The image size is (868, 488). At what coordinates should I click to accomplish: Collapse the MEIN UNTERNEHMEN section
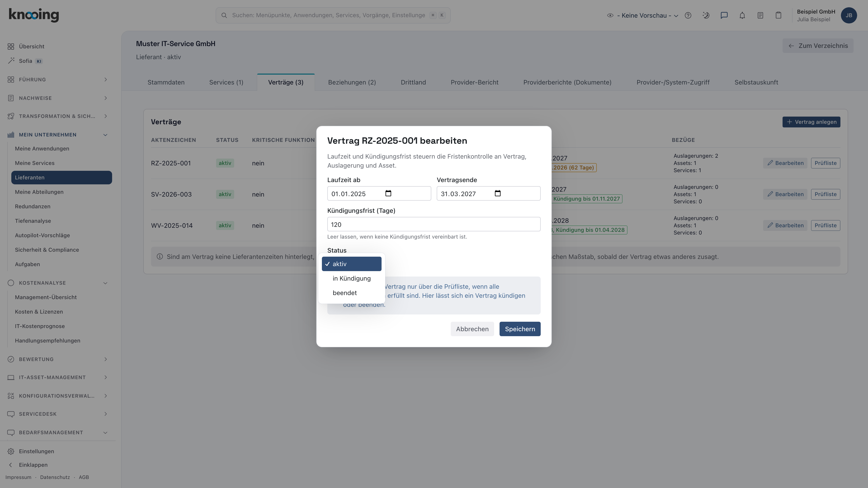pyautogui.click(x=58, y=135)
